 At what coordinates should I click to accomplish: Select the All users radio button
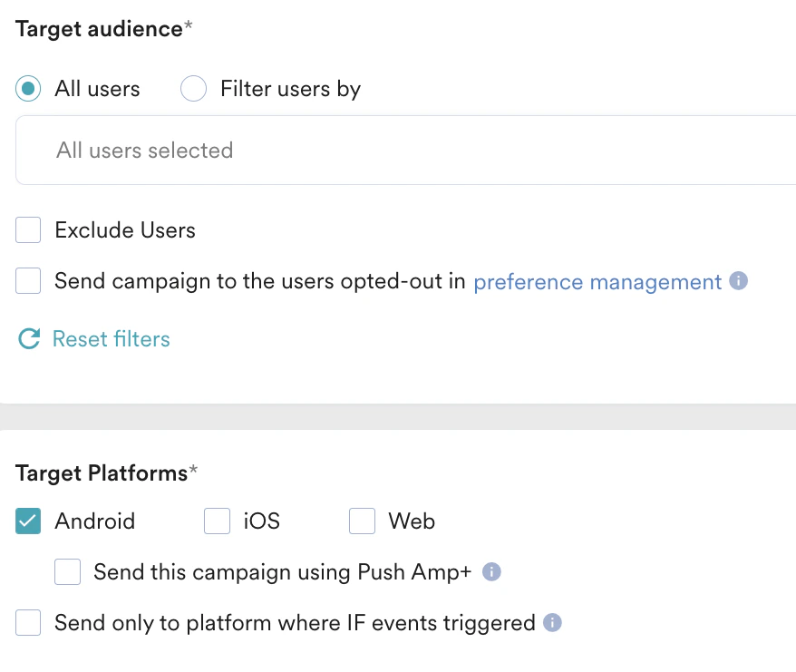click(27, 88)
